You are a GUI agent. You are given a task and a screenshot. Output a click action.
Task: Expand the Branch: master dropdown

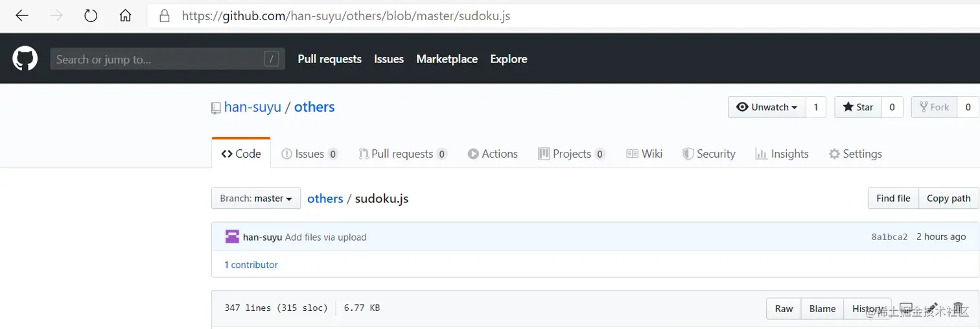click(256, 198)
